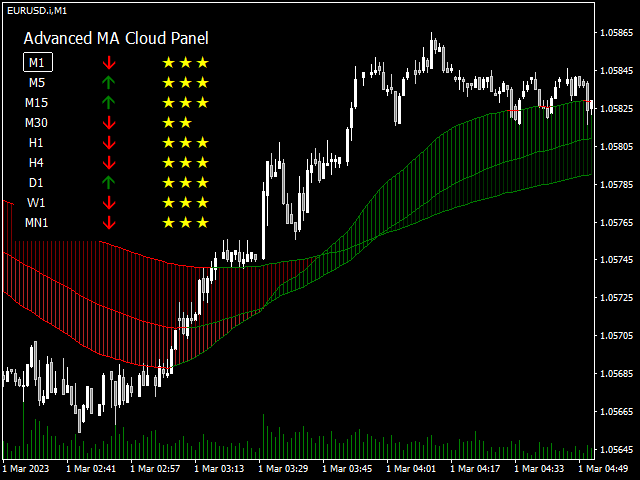This screenshot has width=640, height=480.
Task: Click the middle star in M15 row
Action: tap(186, 102)
